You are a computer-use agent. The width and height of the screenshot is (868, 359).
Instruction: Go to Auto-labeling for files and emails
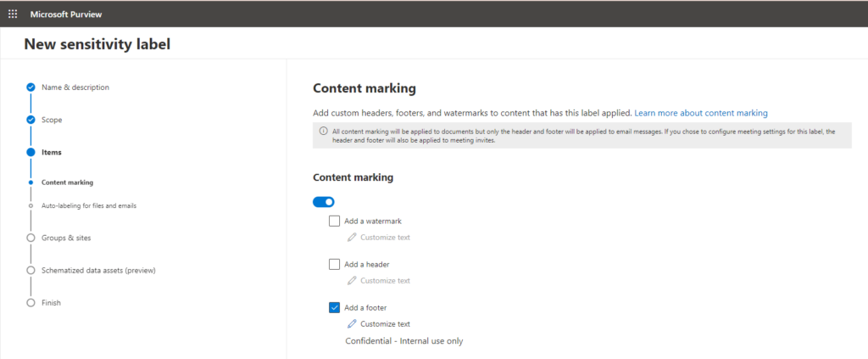click(x=88, y=205)
